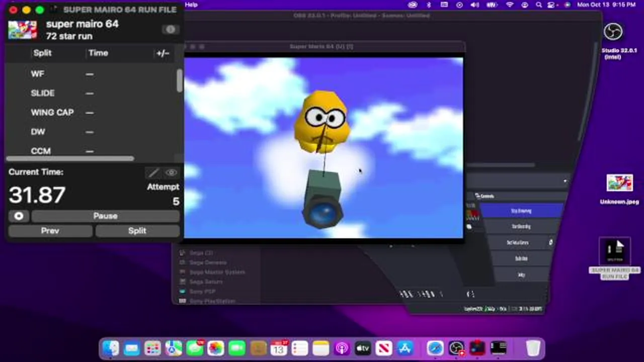644x362 pixels.
Task: Open News from the Dock
Action: [x=384, y=348]
